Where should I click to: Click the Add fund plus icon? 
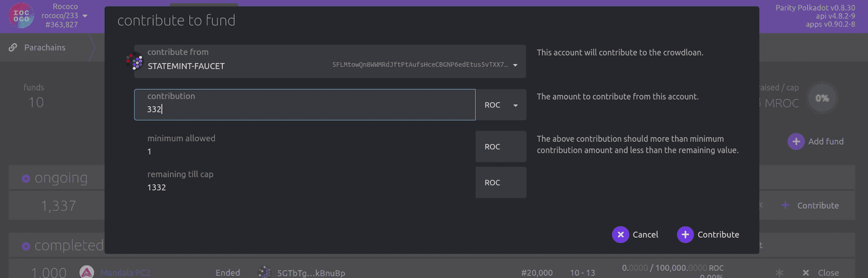(796, 141)
